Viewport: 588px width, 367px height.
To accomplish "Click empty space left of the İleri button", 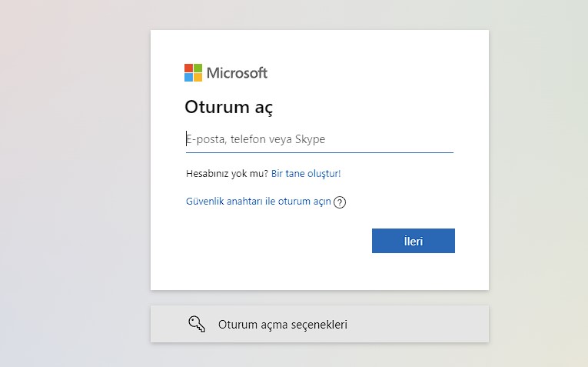I will click(277, 241).
